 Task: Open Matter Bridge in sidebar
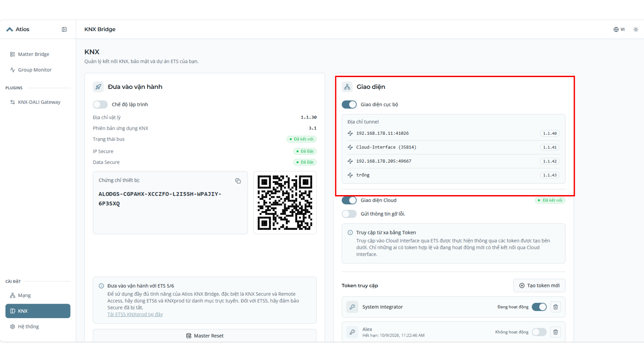(x=38, y=54)
